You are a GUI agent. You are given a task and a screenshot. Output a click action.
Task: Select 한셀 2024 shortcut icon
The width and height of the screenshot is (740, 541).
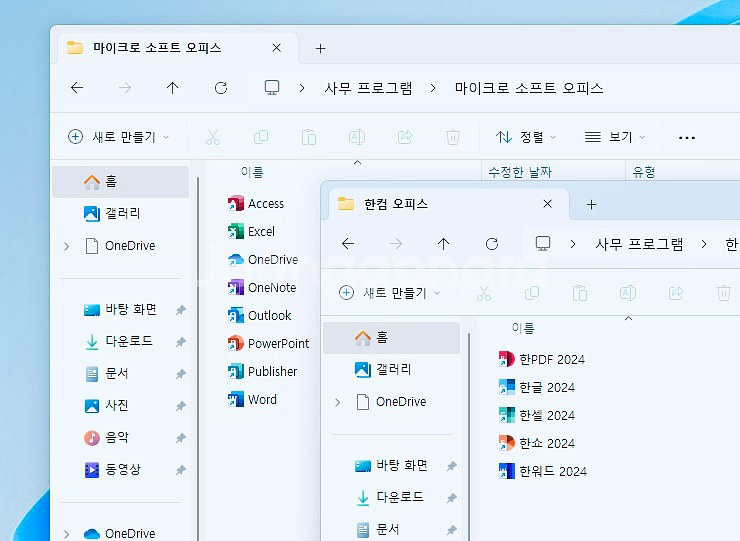(x=506, y=415)
